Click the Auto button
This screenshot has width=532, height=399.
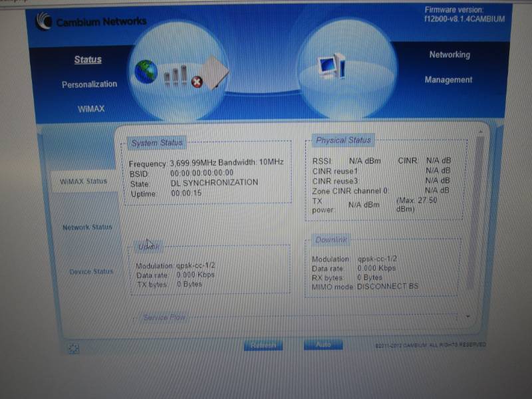[x=323, y=344]
